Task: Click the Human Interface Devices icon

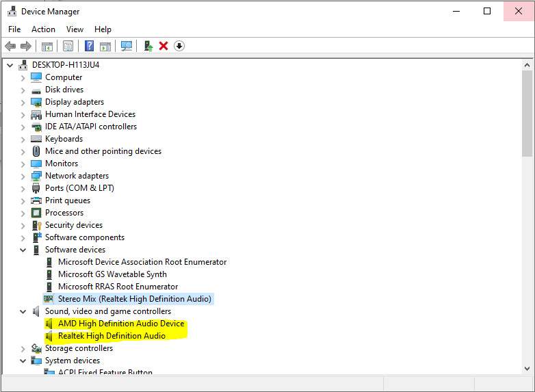Action: point(36,115)
